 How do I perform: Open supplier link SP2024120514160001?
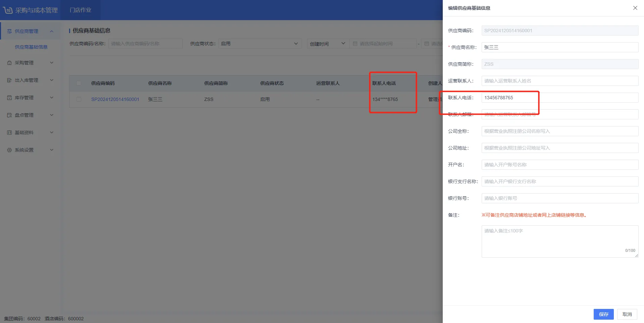(115, 99)
